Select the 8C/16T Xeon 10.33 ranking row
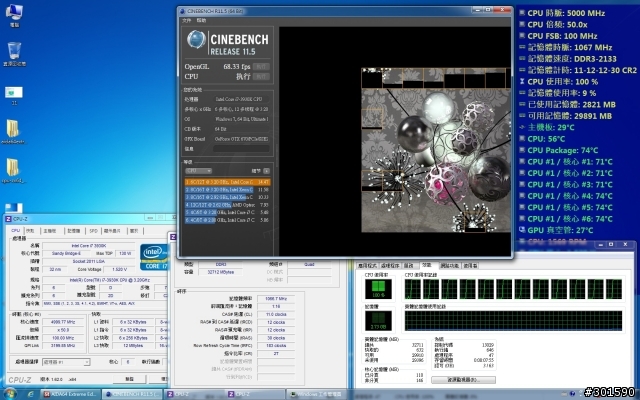The image size is (640, 400). tap(227, 197)
